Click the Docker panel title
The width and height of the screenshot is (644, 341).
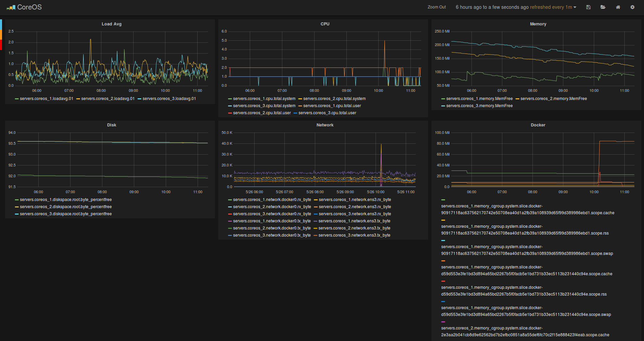click(538, 125)
